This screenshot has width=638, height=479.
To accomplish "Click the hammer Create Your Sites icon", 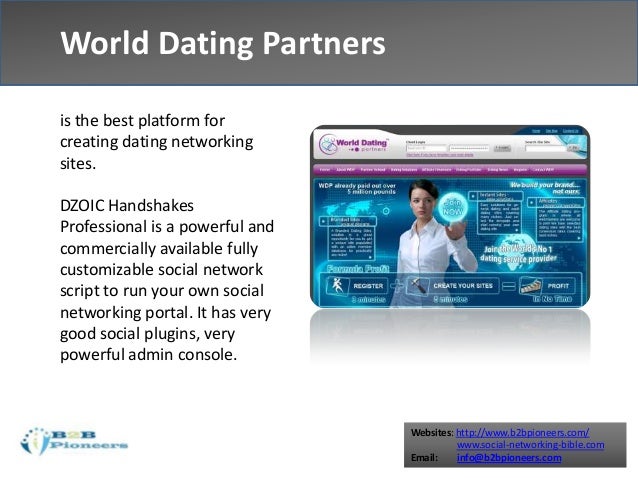I will (x=418, y=285).
